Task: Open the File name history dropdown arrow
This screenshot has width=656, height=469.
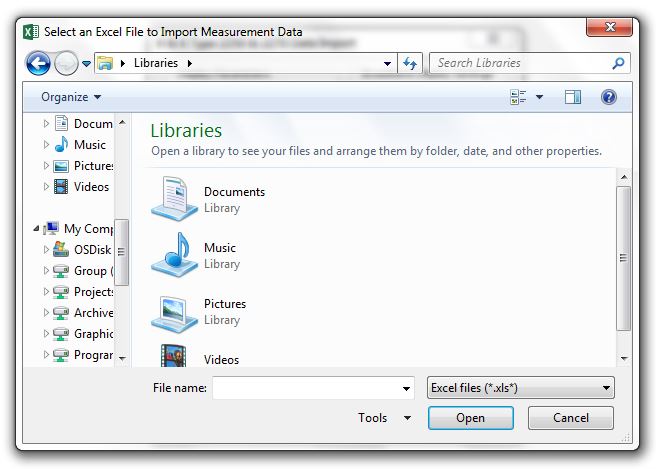Action: [x=406, y=388]
